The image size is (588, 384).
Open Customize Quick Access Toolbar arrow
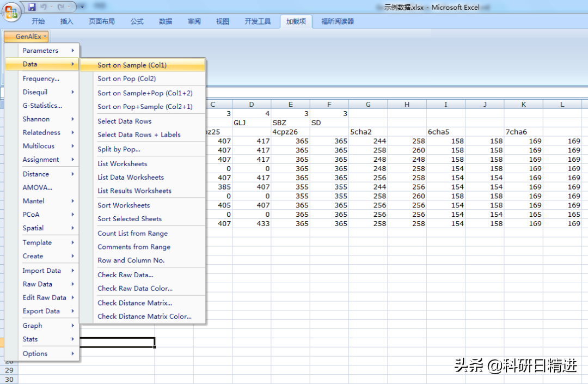point(82,7)
